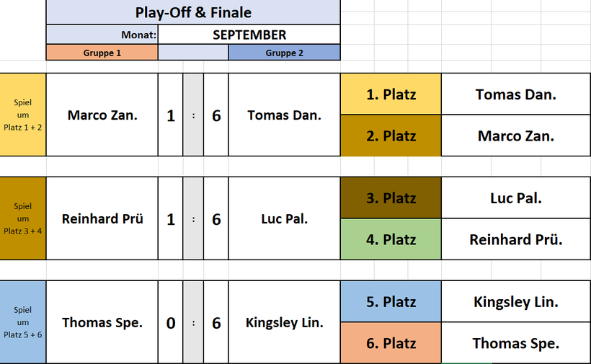Select the "Monat:" label cell
The height and width of the screenshot is (364, 591).
tap(102, 35)
